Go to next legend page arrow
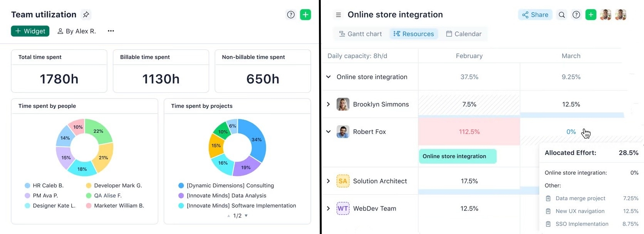Image resolution: width=644 pixels, height=234 pixels. point(246,216)
